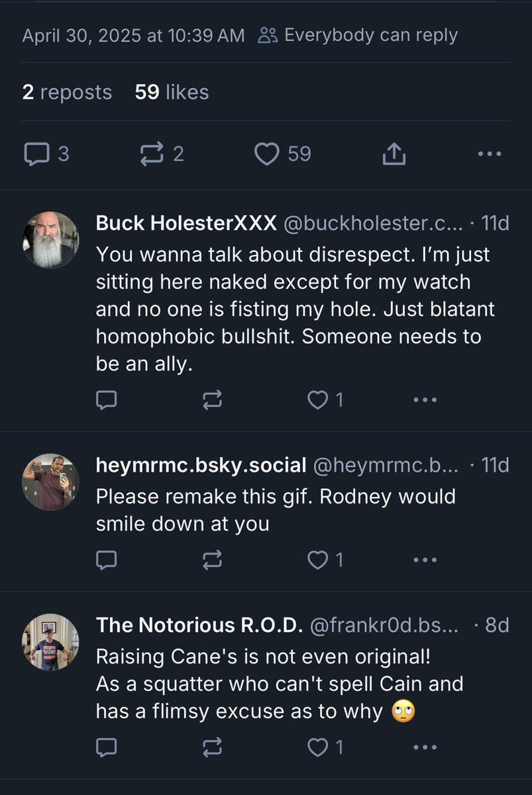Open options menu on Buck HolesterXXX's comment
Image resolution: width=532 pixels, height=795 pixels.
click(425, 399)
